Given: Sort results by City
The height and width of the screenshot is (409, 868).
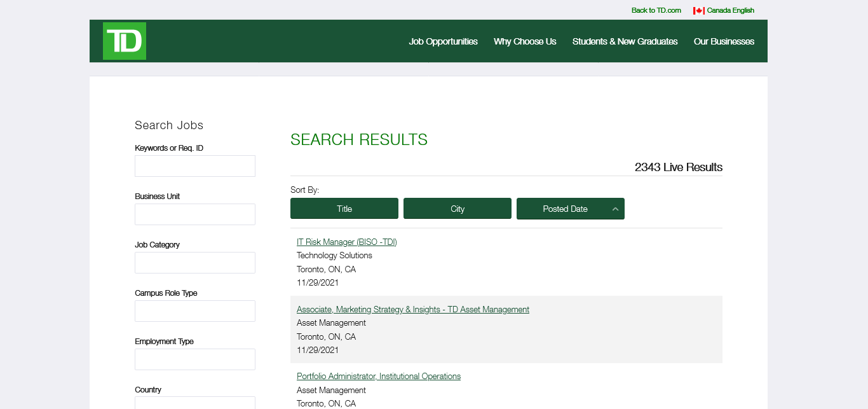Looking at the screenshot, I should coord(458,209).
